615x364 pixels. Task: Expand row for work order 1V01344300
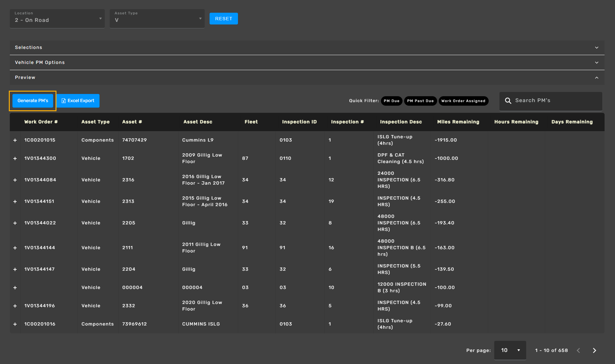pyautogui.click(x=15, y=159)
